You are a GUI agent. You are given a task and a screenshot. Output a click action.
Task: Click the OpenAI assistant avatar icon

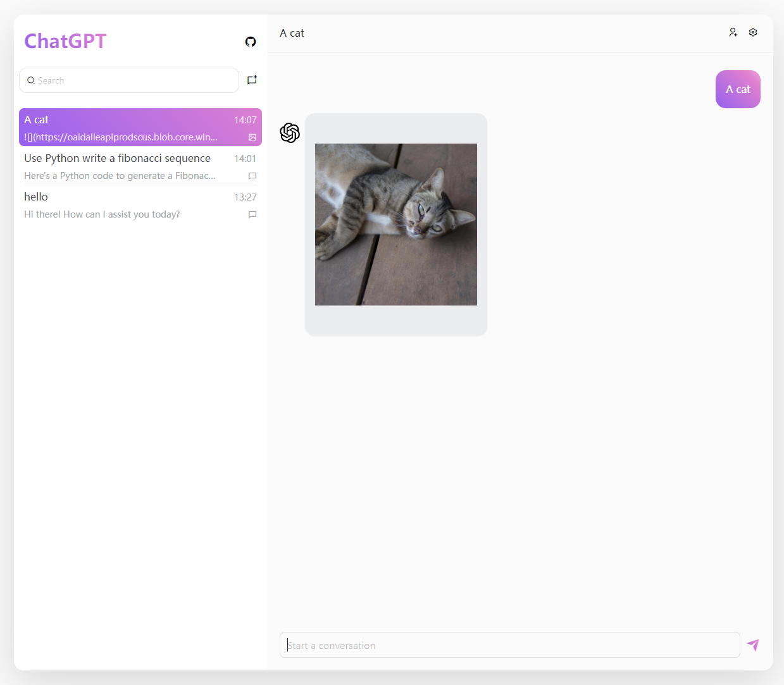click(x=290, y=133)
